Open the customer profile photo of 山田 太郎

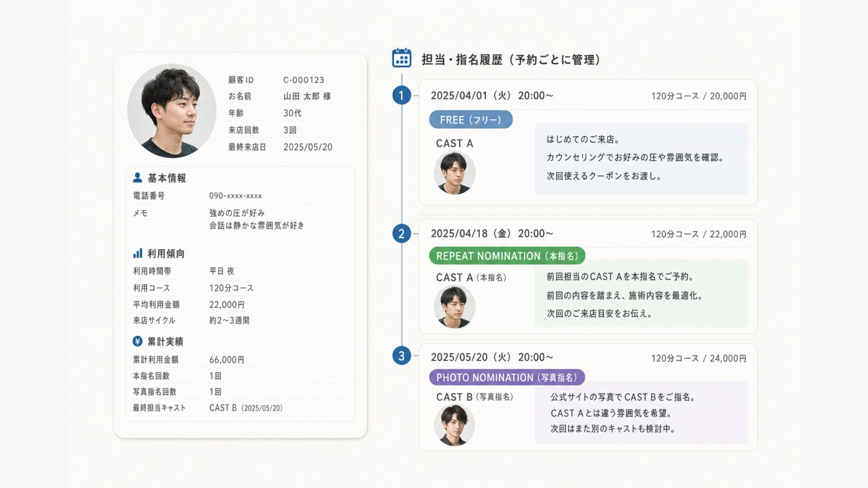pos(172,111)
